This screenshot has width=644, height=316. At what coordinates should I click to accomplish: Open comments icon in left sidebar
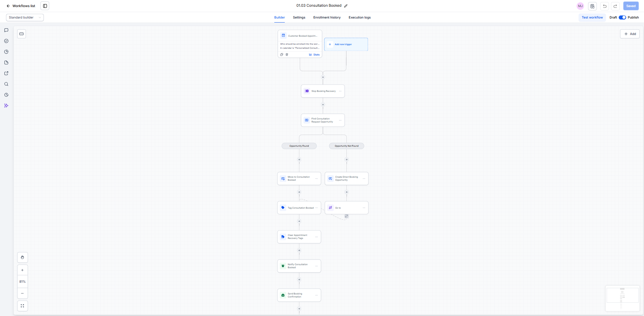[x=6, y=30]
